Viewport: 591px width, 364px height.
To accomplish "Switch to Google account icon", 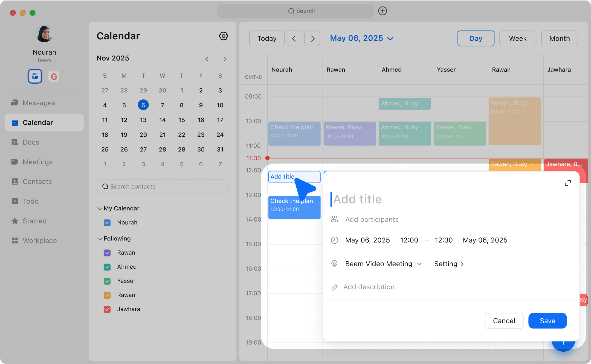I will click(x=54, y=76).
